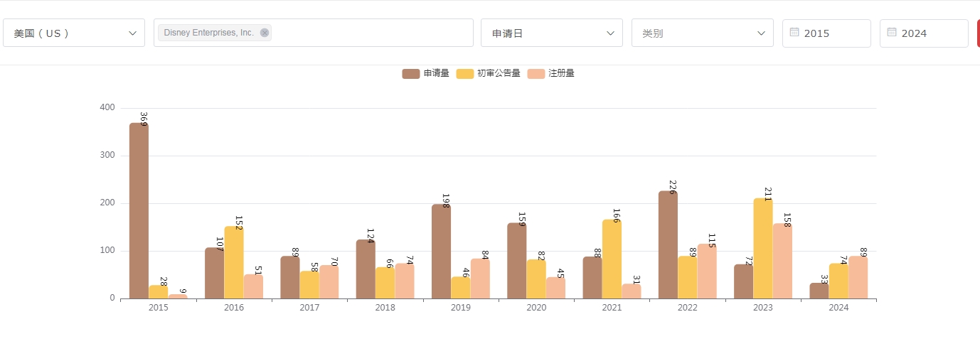The width and height of the screenshot is (980, 361).
Task: Select 2015 初审公告量 bar with 28
Action: pyautogui.click(x=159, y=292)
